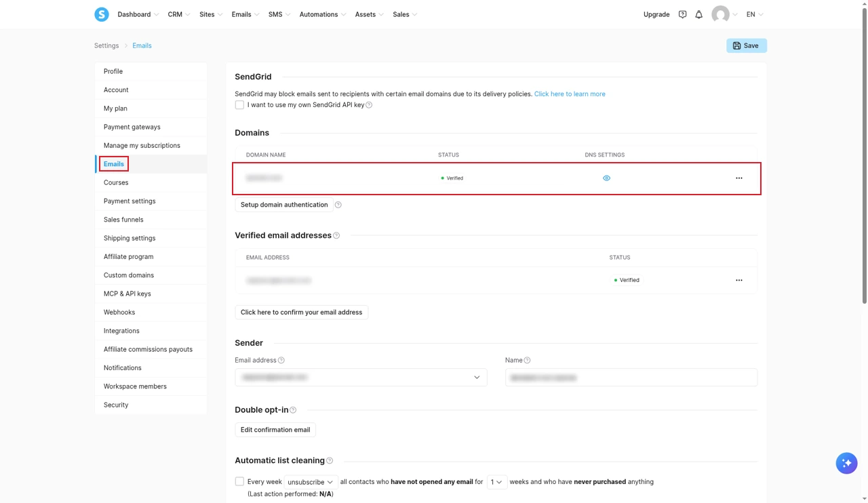The image size is (868, 503).
Task: Open the help chat icon in header
Action: [682, 14]
